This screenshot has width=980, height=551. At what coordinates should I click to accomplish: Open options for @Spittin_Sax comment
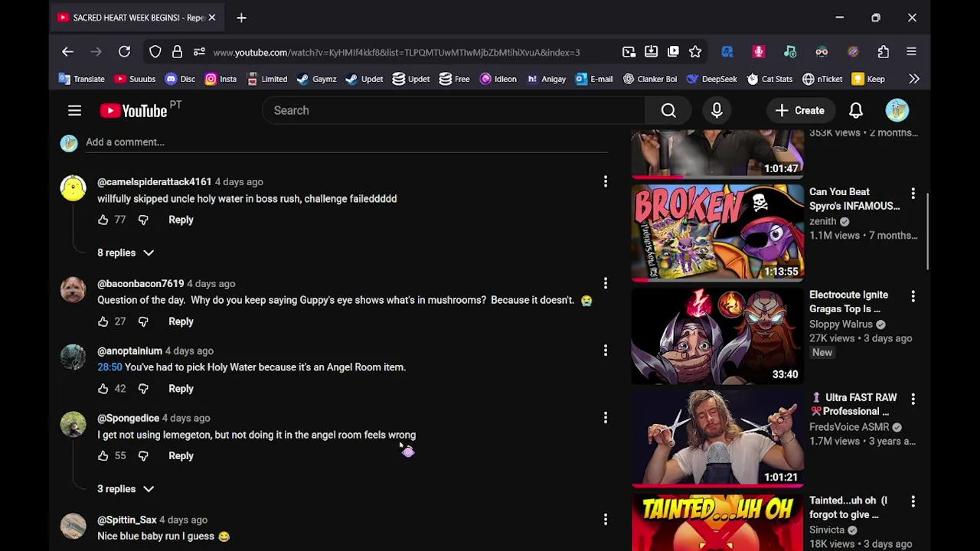coord(605,520)
